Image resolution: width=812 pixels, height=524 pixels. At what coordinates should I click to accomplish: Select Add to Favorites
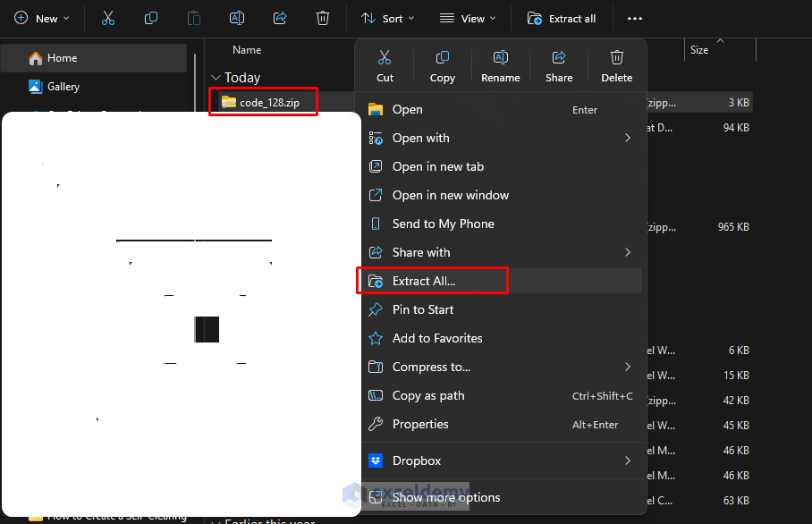[x=502, y=338]
